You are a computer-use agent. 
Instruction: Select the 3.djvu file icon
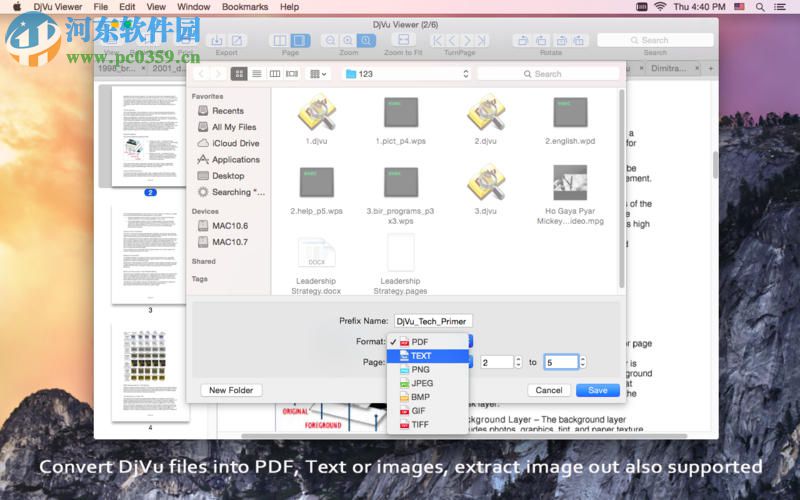point(485,182)
